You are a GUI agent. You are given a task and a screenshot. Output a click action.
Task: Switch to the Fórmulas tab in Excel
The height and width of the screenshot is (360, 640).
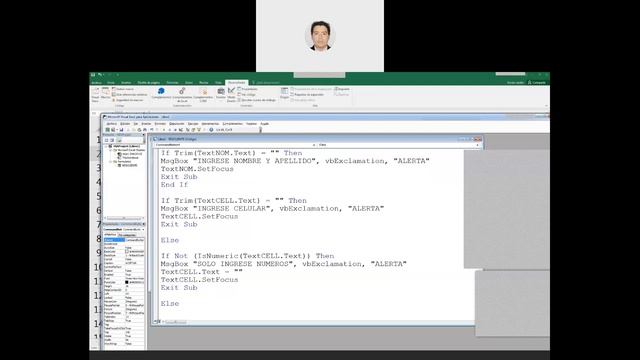click(x=173, y=83)
